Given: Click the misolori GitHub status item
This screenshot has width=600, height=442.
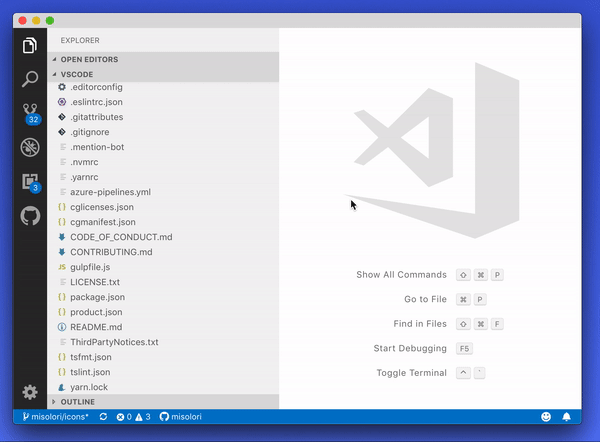Looking at the screenshot, I should (181, 417).
